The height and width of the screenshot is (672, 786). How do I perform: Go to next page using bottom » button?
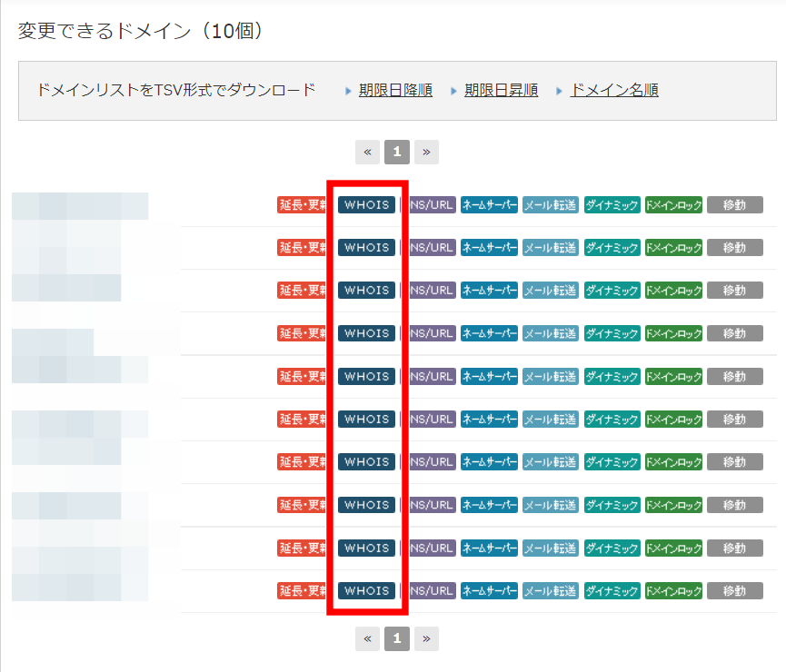click(426, 639)
